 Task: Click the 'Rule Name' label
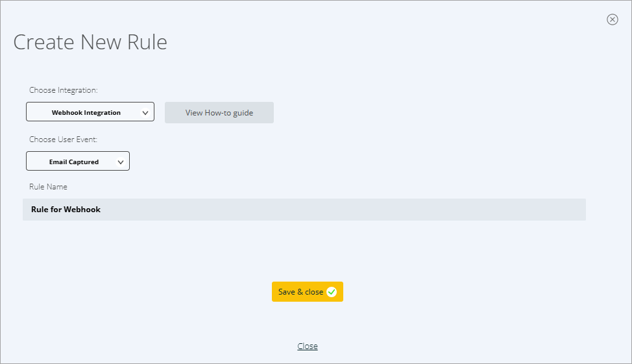point(48,187)
